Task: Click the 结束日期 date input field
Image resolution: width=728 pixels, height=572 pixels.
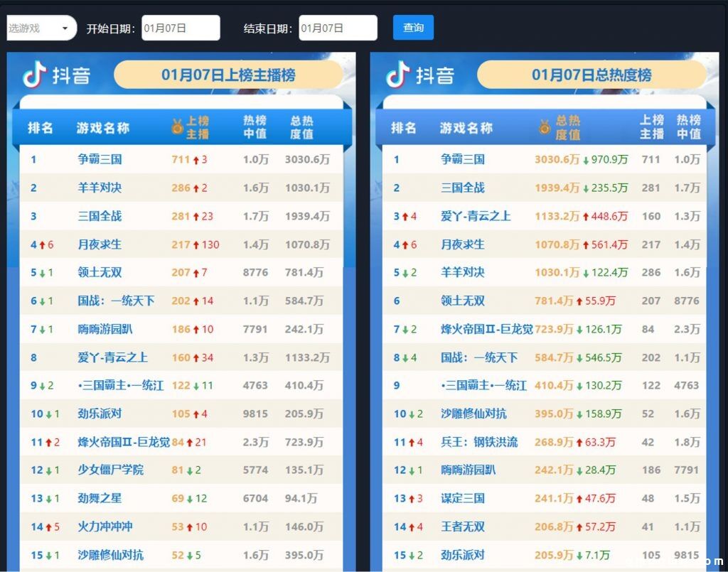Action: coord(338,28)
